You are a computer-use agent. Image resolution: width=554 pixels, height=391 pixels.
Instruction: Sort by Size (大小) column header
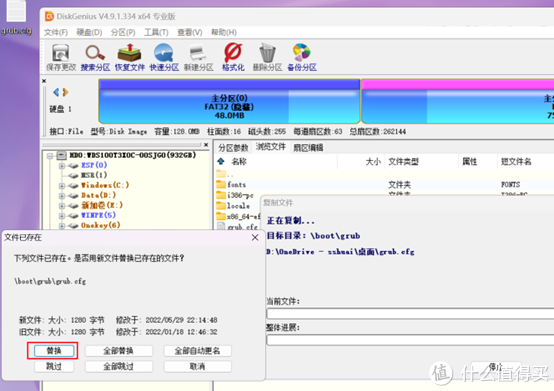point(361,162)
